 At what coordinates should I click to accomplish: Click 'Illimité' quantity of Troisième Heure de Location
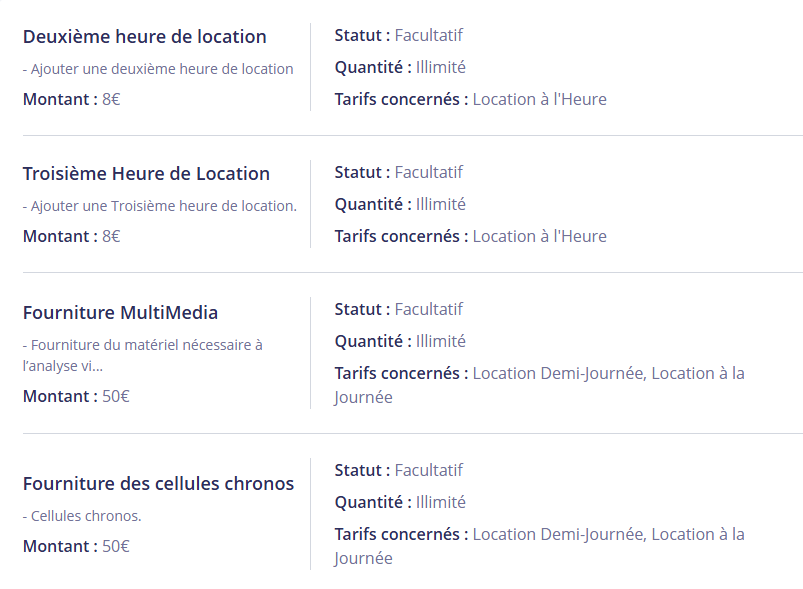[441, 204]
